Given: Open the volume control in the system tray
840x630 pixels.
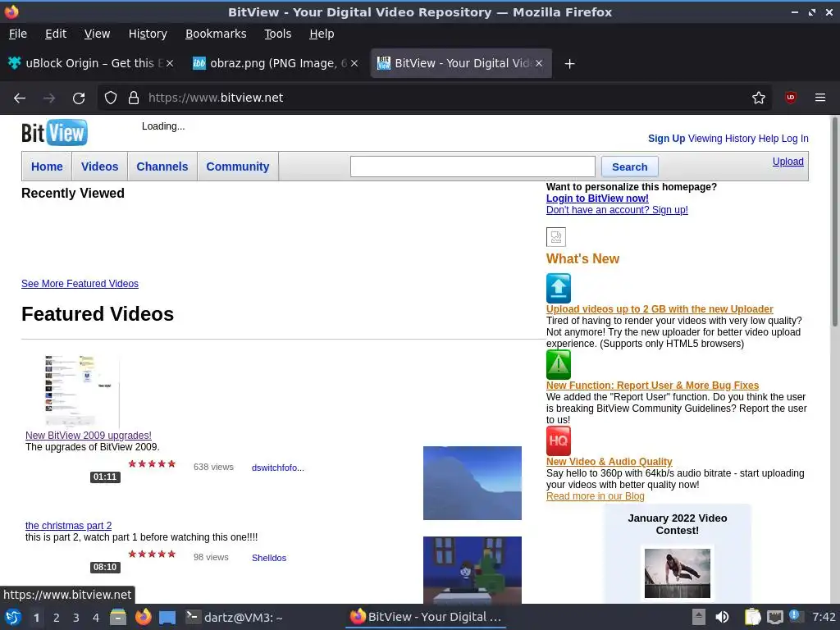Looking at the screenshot, I should tap(722, 617).
